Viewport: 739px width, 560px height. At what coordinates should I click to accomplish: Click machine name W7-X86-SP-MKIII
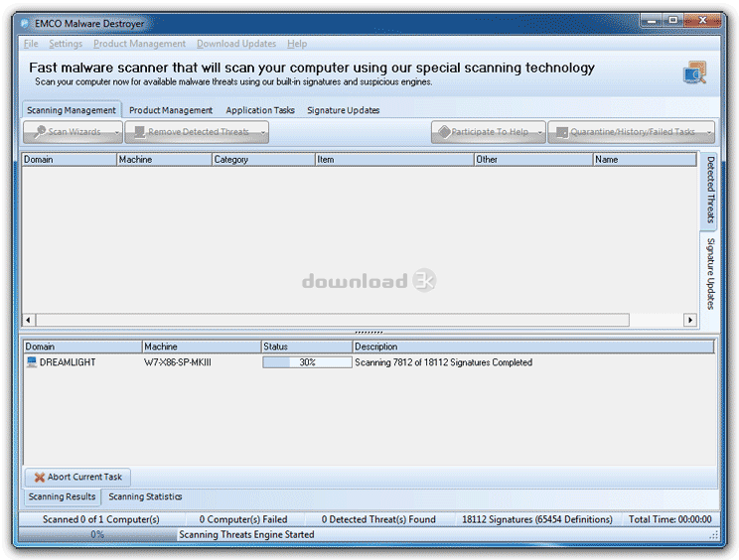click(178, 362)
